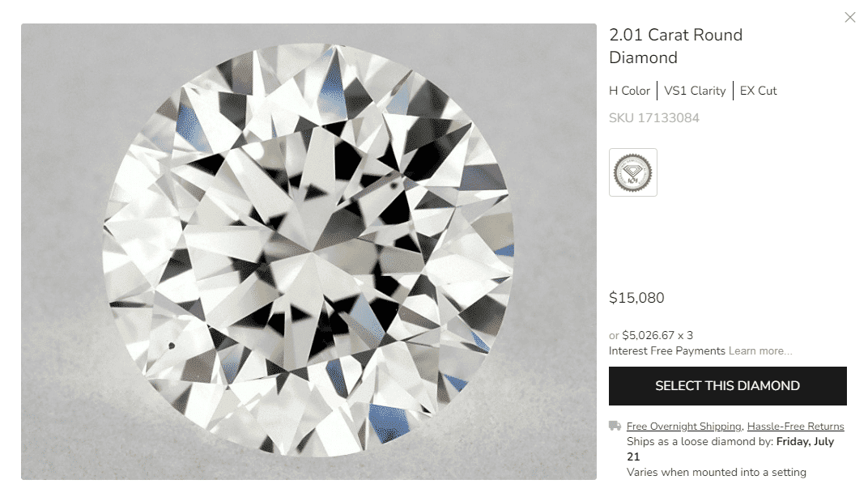Select the delivery truck symbol near shipping info
This screenshot has height=501, width=868.
tap(613, 425)
